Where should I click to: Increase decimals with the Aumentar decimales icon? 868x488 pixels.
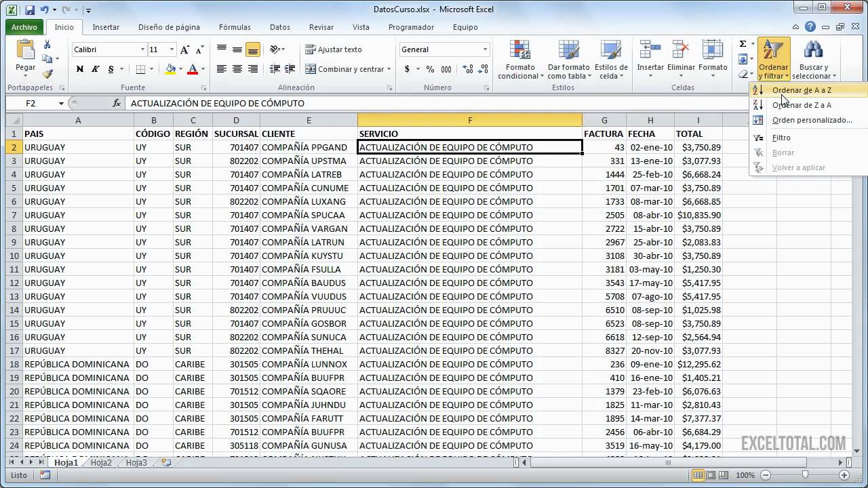[x=467, y=68]
